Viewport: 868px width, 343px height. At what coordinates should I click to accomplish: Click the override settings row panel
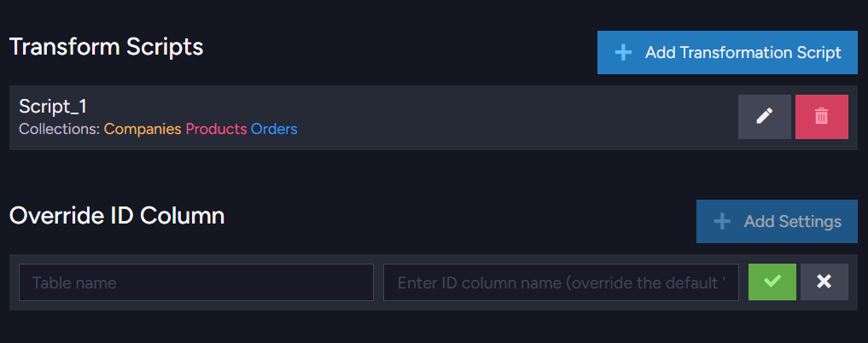[x=434, y=282]
